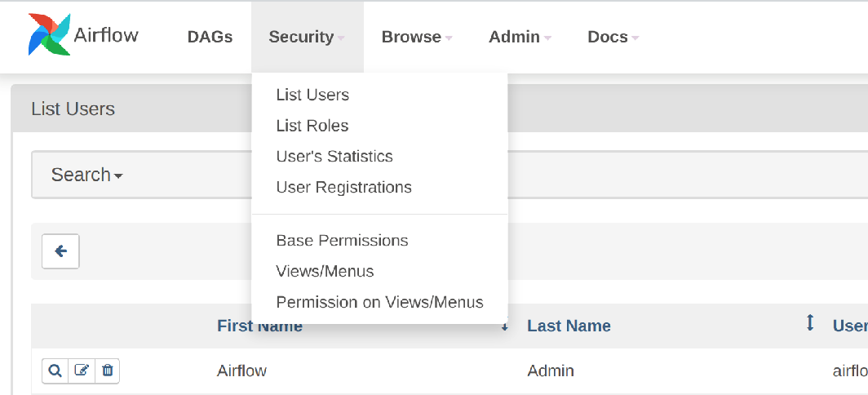The width and height of the screenshot is (868, 395).
Task: Open the Admin dropdown menu
Action: click(x=520, y=37)
